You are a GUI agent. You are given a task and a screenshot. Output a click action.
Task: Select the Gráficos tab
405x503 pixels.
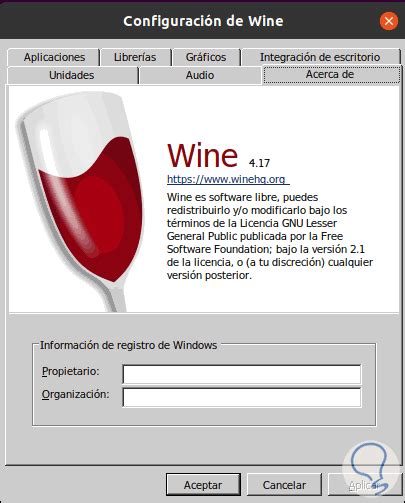pos(206,57)
